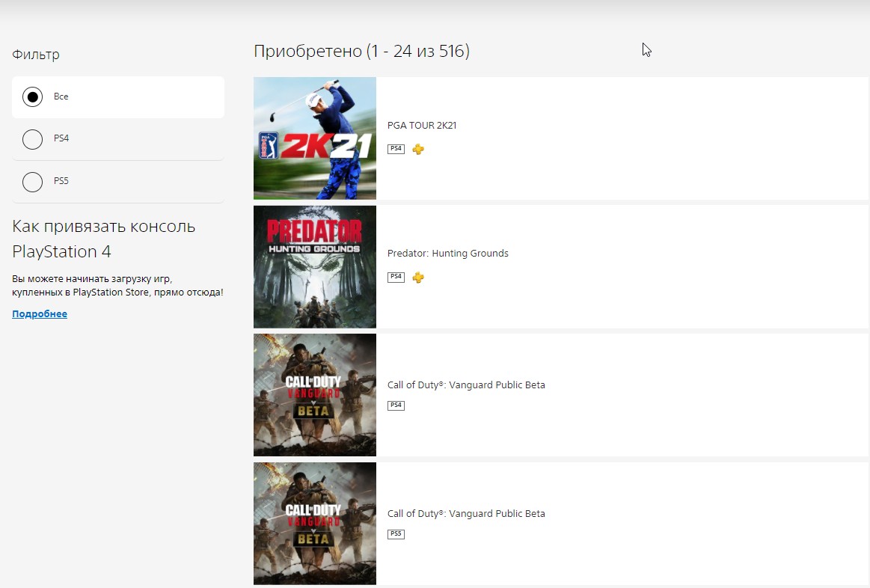Click PS4 badge under Vanguard Public Beta

(x=396, y=405)
